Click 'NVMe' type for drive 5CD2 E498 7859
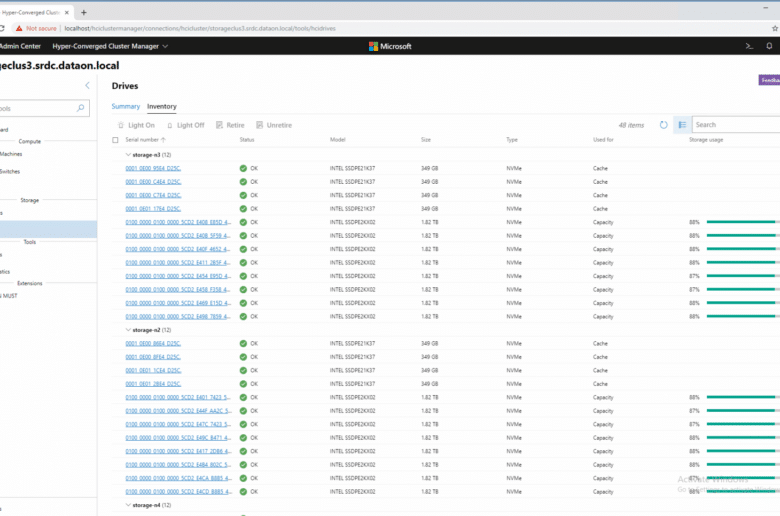The width and height of the screenshot is (780, 516). [514, 316]
